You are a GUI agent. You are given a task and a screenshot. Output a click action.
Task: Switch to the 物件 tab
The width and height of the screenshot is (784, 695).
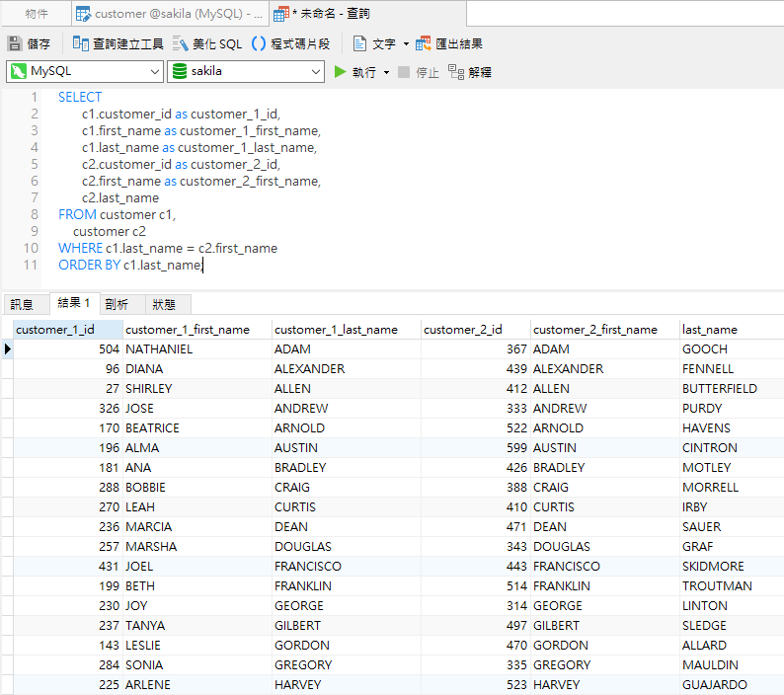point(37,14)
